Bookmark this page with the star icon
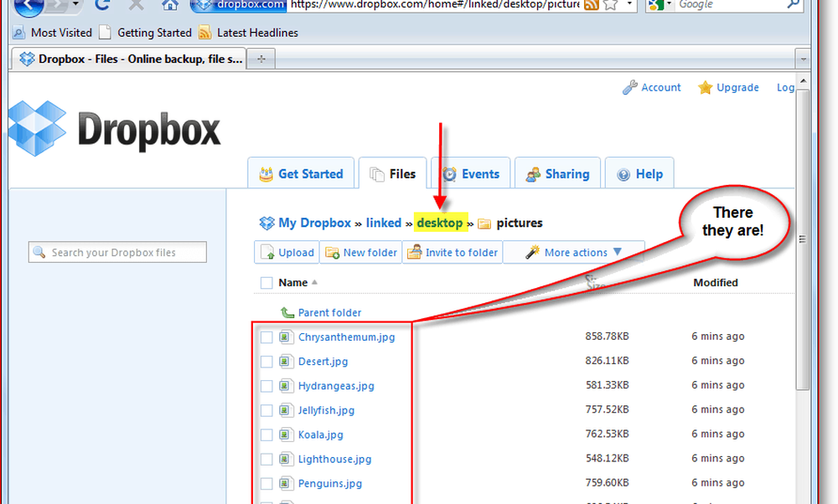 click(x=611, y=5)
